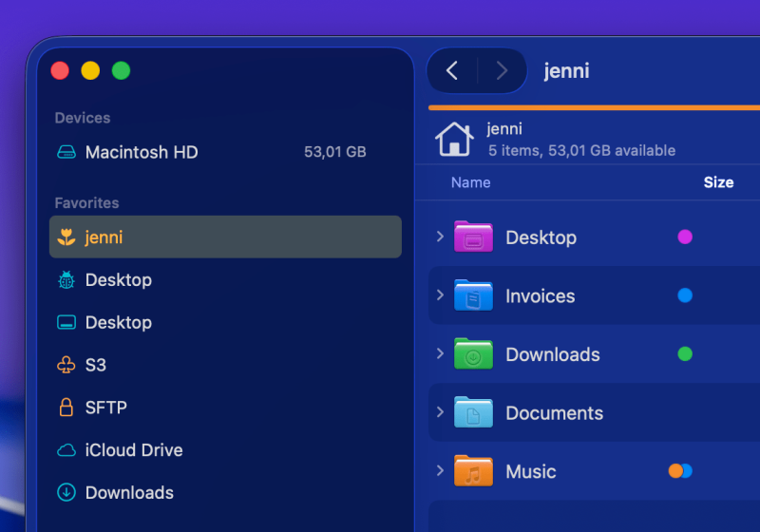Viewport: 760px width, 532px height.
Task: Click the blue tag dot on Invoices
Action: tap(685, 295)
